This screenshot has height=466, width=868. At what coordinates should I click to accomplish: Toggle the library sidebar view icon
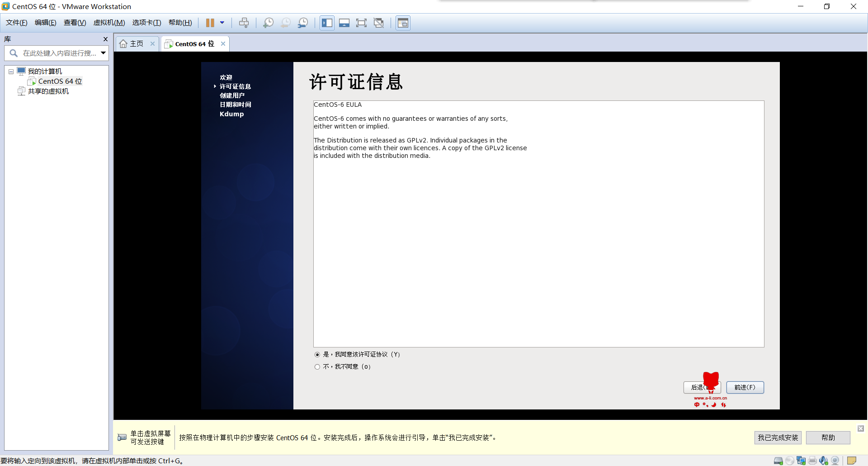(327, 23)
